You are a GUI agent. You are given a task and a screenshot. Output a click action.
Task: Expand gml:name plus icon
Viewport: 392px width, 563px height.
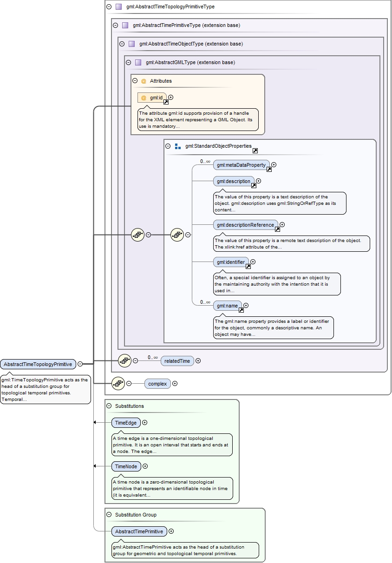coord(246,306)
